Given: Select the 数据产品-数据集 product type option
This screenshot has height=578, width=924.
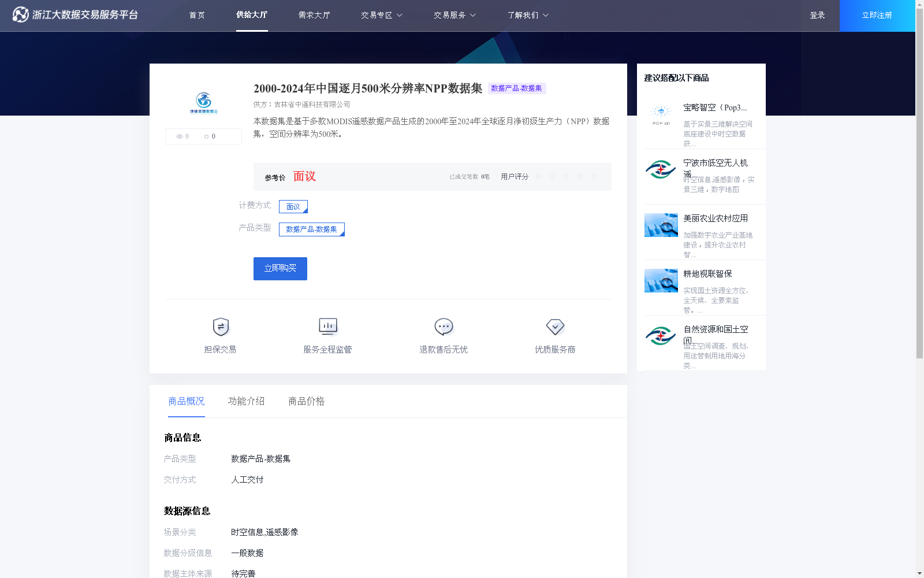Looking at the screenshot, I should (311, 229).
